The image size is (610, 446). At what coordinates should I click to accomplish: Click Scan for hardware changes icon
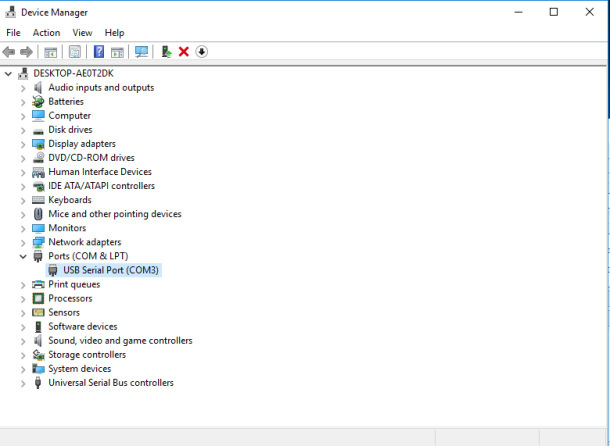(142, 52)
